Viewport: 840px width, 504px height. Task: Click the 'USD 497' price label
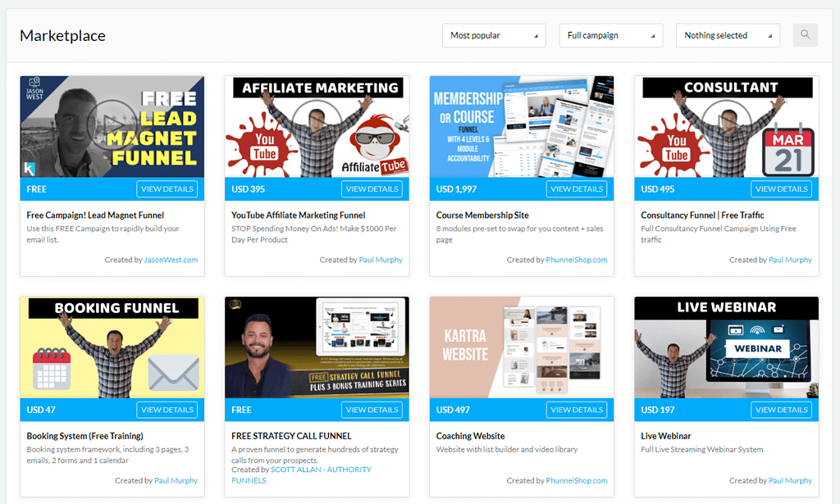(453, 410)
